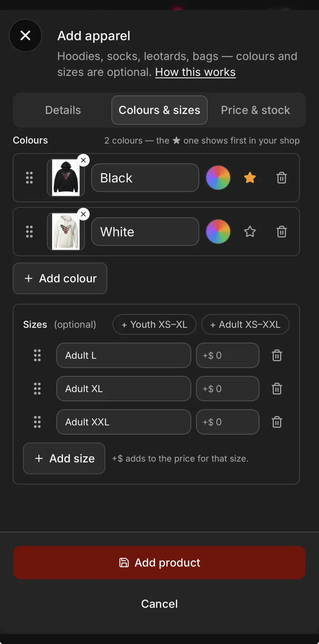Open the white hoodie thumbnail
Screen dimensions: 319x644
pyautogui.click(x=66, y=232)
